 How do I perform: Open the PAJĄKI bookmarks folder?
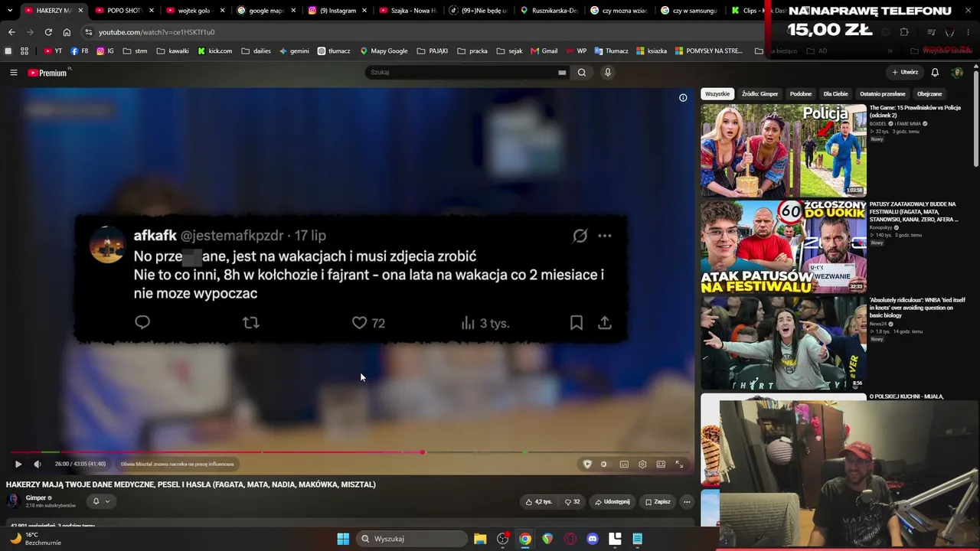tap(433, 51)
